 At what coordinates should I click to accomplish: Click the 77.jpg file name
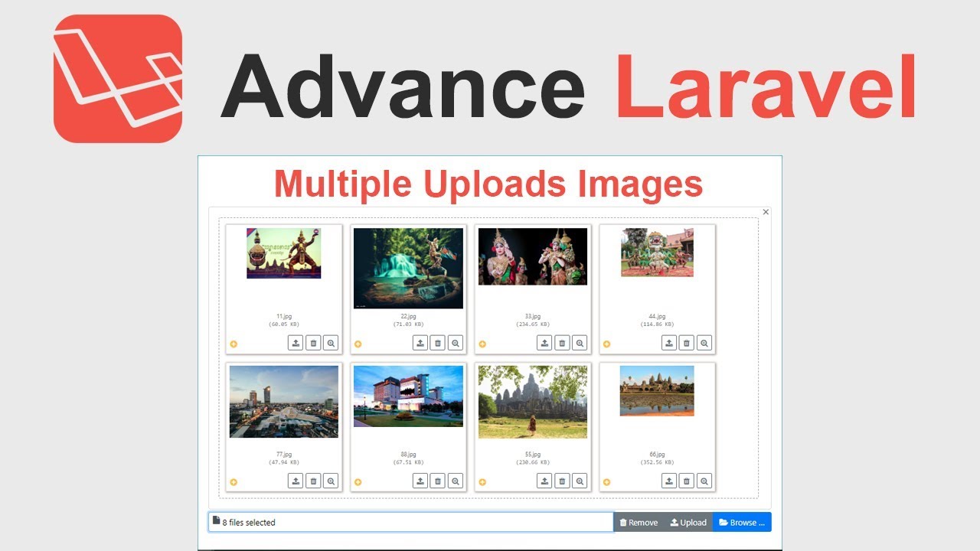click(283, 454)
